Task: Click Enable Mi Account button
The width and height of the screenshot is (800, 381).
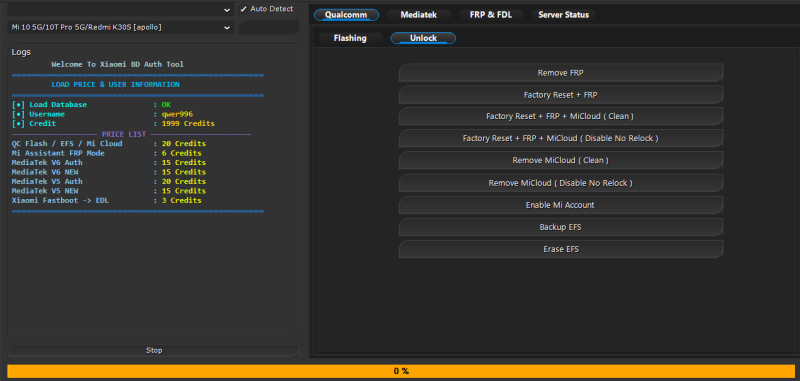Action: (x=560, y=205)
